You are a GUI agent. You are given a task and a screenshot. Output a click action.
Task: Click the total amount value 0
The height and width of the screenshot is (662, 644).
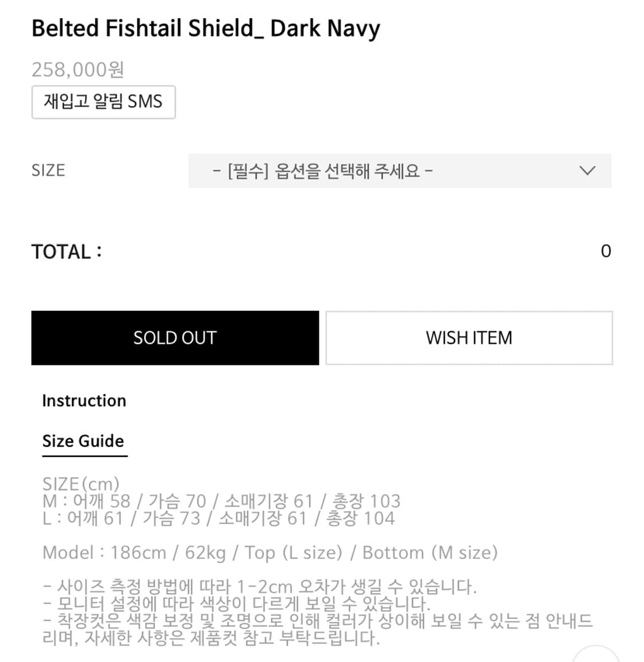point(606,251)
